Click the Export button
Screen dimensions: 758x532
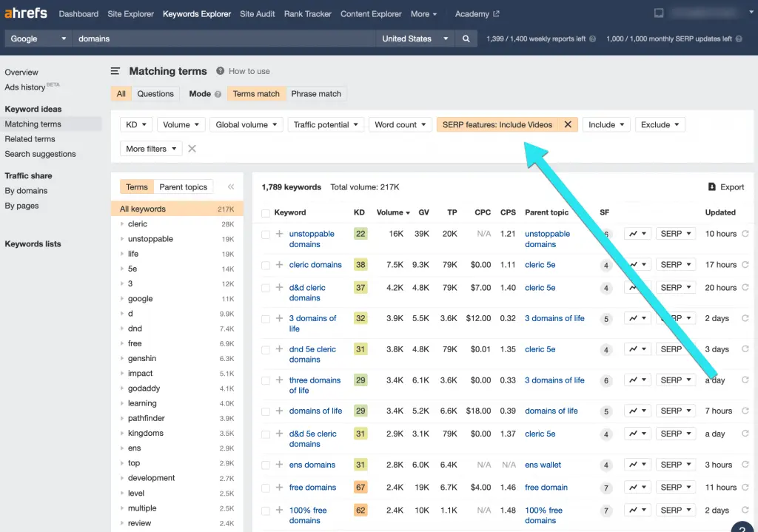click(726, 186)
